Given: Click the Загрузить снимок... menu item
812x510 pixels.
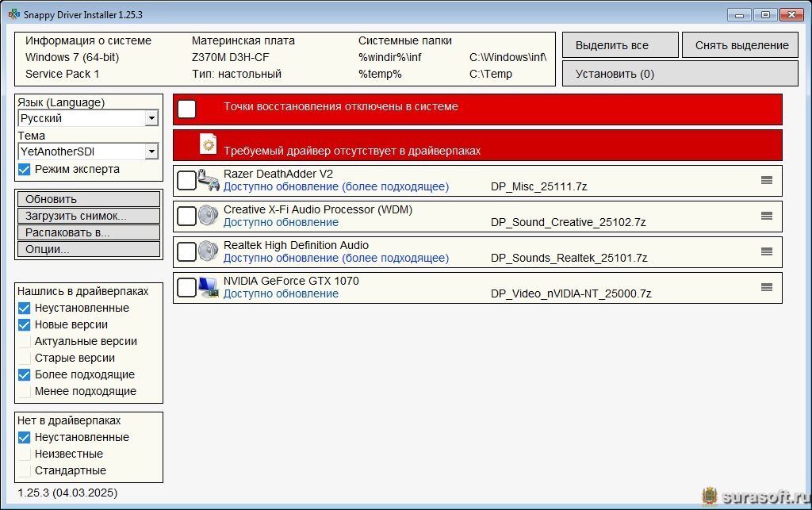Looking at the screenshot, I should point(88,216).
